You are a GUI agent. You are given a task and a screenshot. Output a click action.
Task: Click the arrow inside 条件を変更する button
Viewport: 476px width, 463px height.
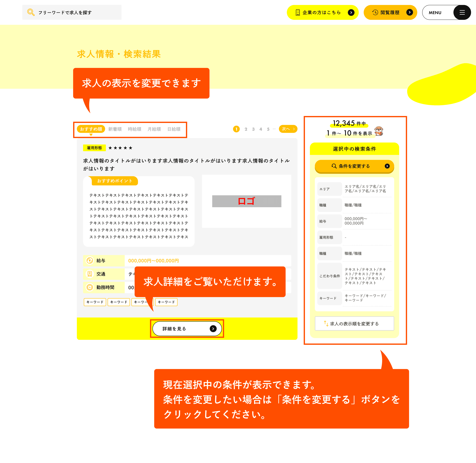click(387, 166)
